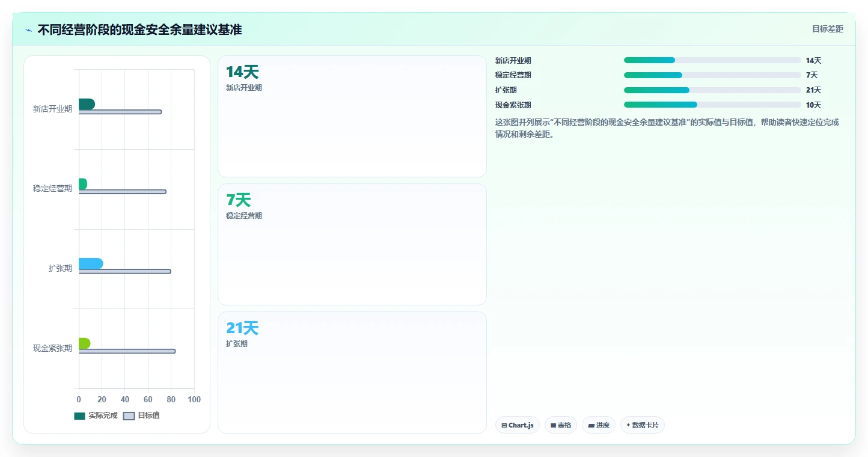Click the 稳定经营期 y-axis label in chart
The width and height of the screenshot is (868, 457).
pyautogui.click(x=52, y=188)
